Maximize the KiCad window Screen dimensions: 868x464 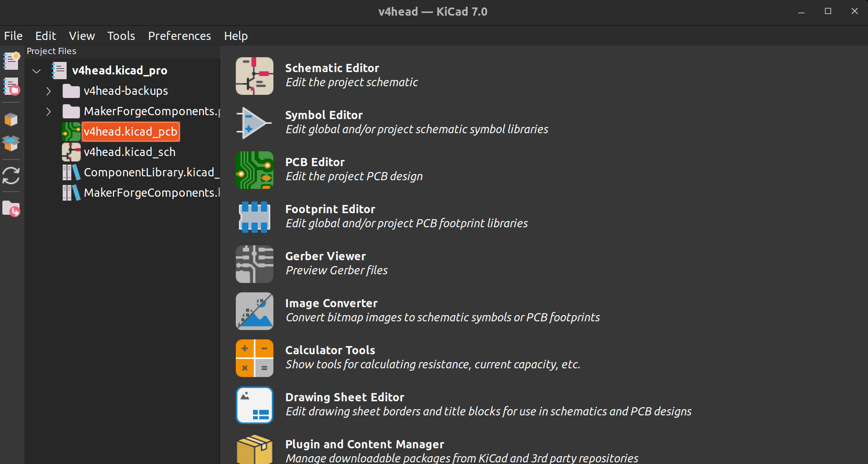(828, 11)
